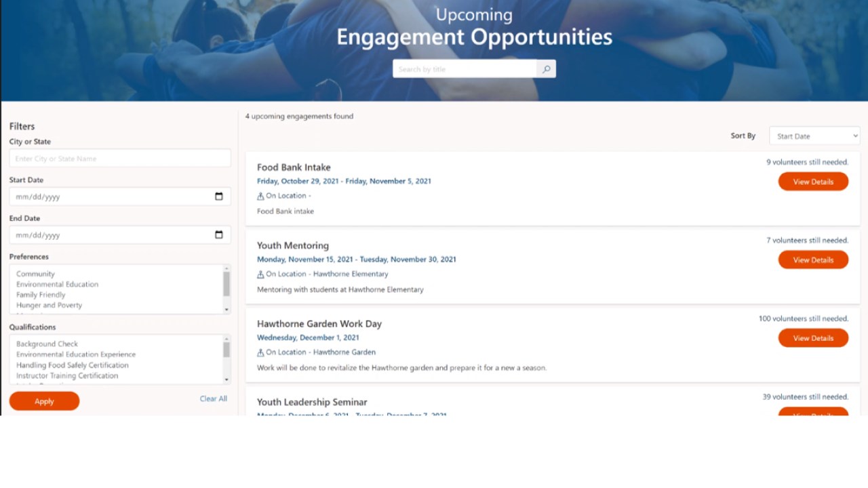Click Food Bank Intake date range text
The height and width of the screenshot is (488, 868).
(x=344, y=181)
